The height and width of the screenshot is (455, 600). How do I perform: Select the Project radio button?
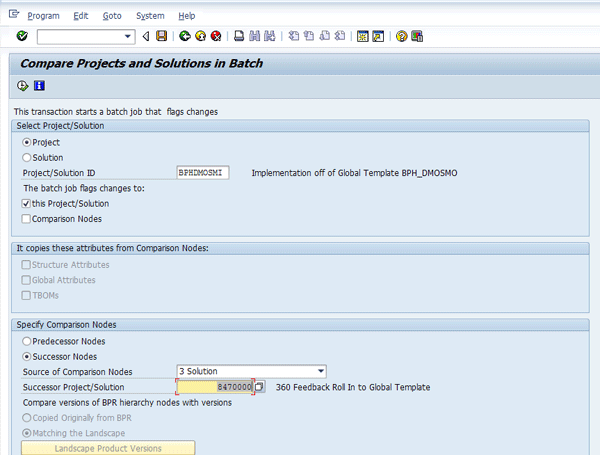[26, 142]
